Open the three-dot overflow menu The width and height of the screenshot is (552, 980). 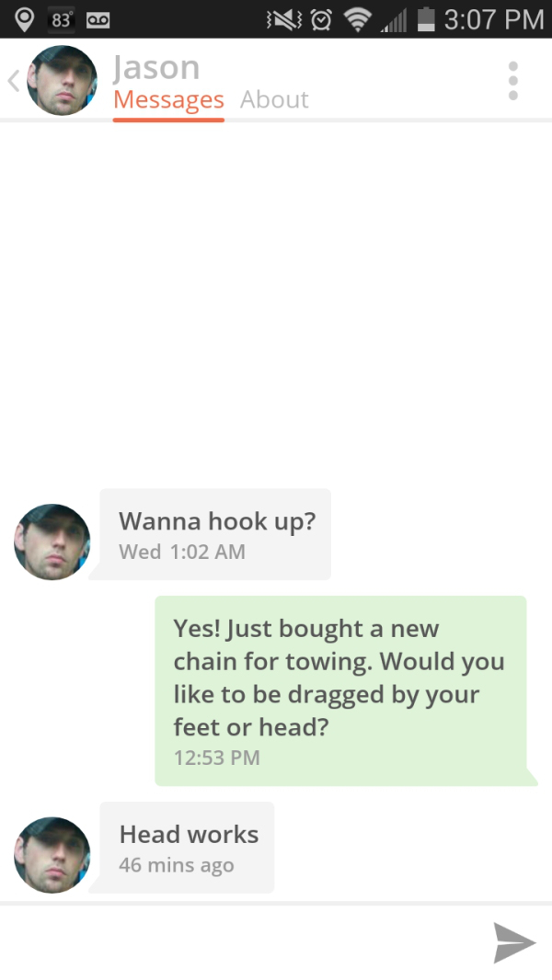[513, 81]
